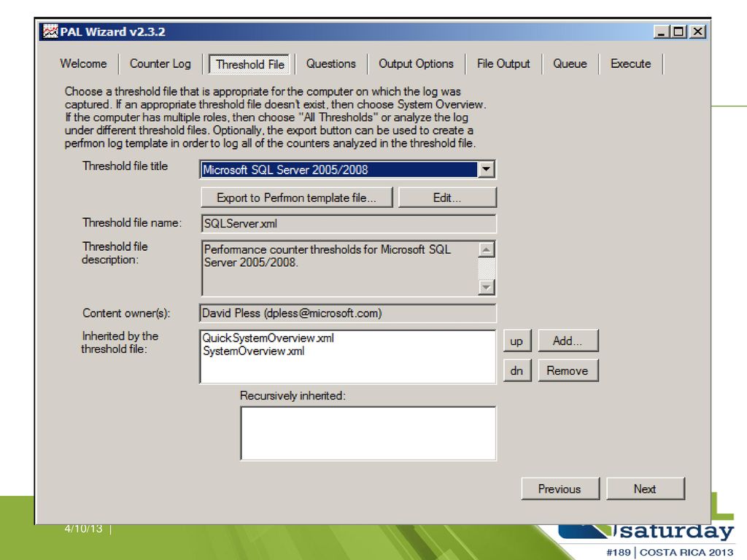Click the Recursively inherited list box
Viewport: 747px width, 560px height.
coord(368,433)
